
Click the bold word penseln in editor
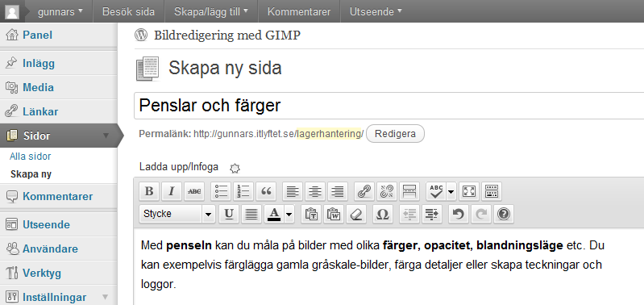pos(189,246)
